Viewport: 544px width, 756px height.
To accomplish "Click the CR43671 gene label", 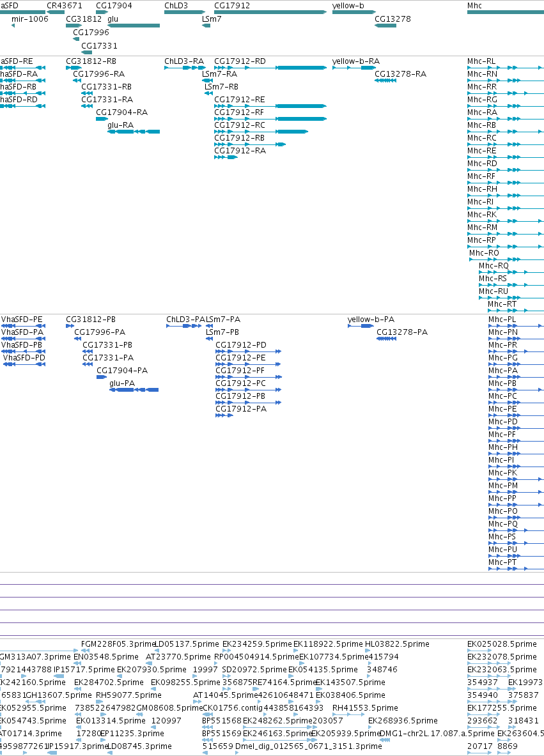I will [64, 6].
